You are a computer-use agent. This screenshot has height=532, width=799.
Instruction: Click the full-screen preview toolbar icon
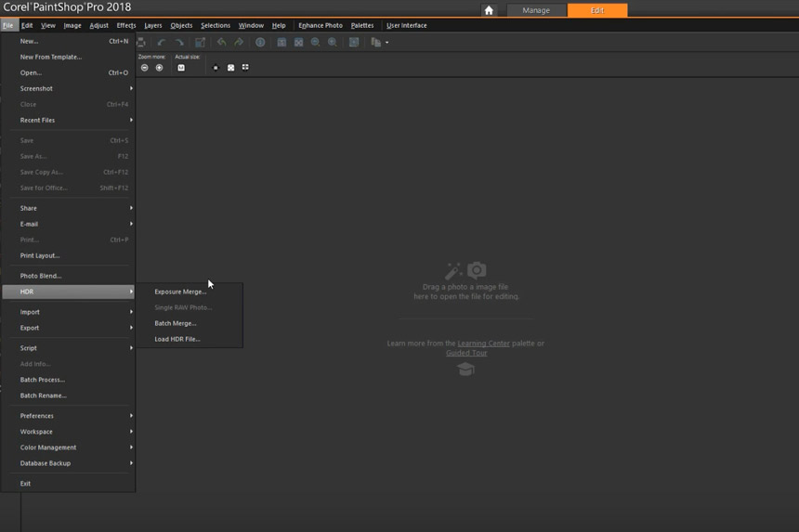pos(354,43)
